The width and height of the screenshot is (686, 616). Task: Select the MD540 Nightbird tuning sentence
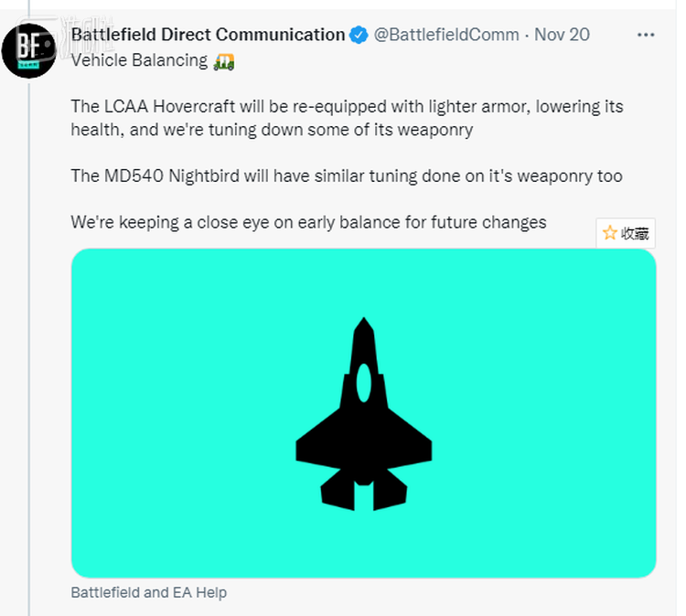point(347,175)
